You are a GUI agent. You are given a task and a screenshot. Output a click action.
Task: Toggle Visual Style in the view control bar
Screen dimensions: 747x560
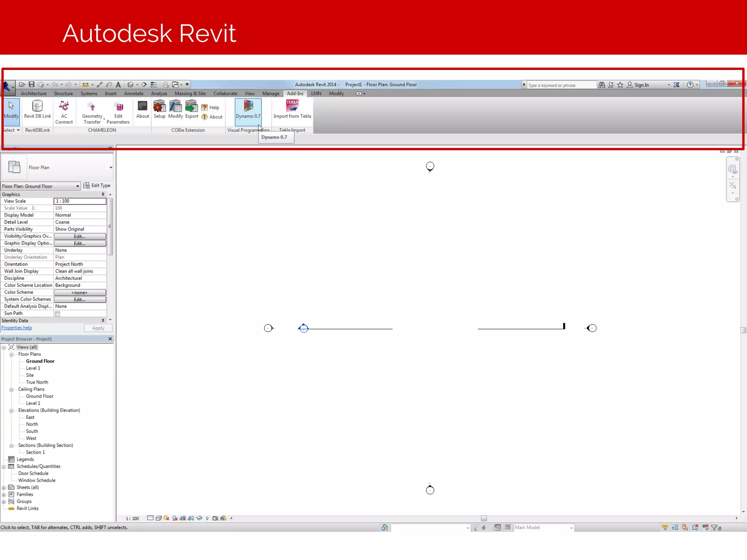tap(158, 518)
